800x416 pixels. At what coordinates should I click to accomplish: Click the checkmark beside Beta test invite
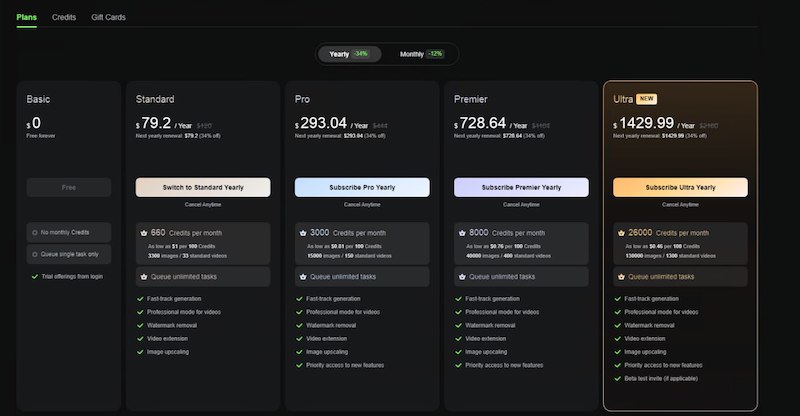tap(616, 379)
